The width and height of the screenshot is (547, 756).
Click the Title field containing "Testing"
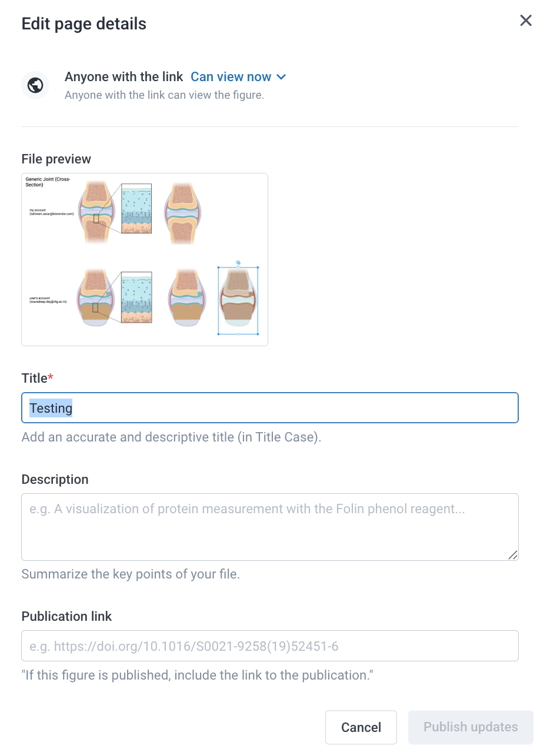[269, 408]
